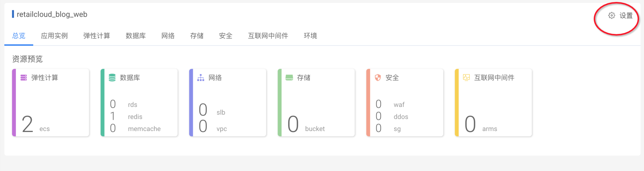The width and height of the screenshot is (644, 171).
Task: Click the elastic computing server icon
Action: [x=24, y=78]
